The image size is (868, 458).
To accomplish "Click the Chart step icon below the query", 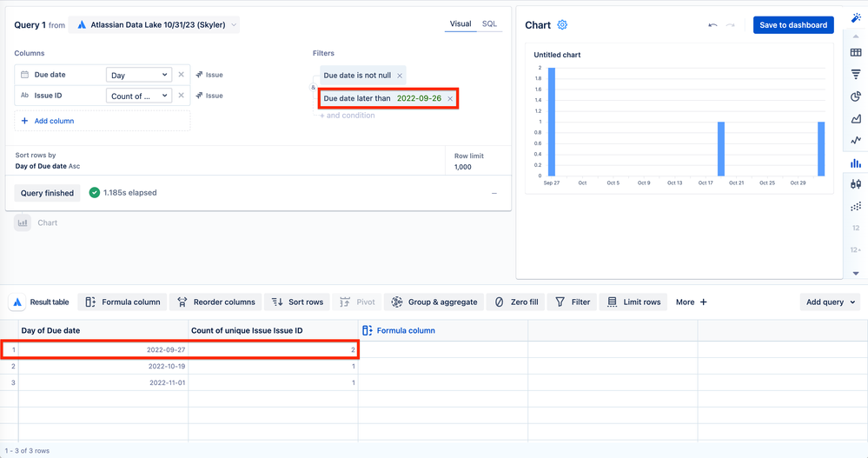I will pyautogui.click(x=23, y=222).
